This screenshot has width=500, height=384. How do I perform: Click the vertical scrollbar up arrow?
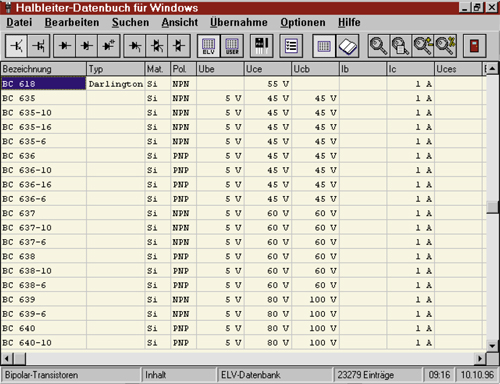(x=492, y=69)
